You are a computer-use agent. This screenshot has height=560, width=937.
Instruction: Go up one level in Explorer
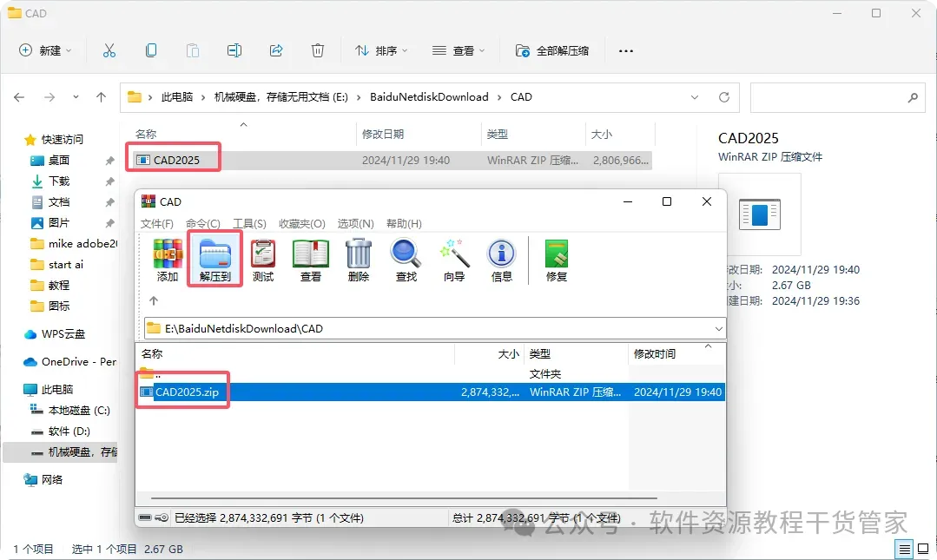[x=101, y=97]
